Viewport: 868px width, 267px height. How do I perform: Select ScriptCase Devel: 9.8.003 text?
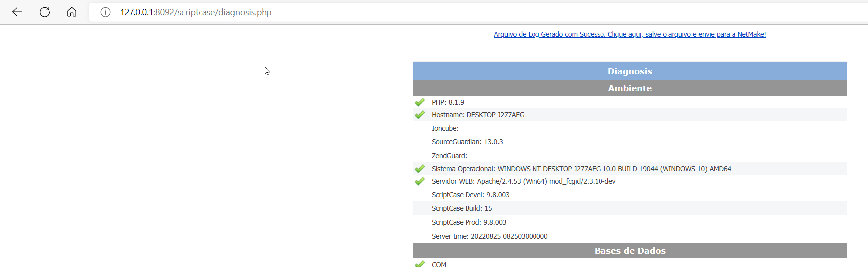(470, 195)
